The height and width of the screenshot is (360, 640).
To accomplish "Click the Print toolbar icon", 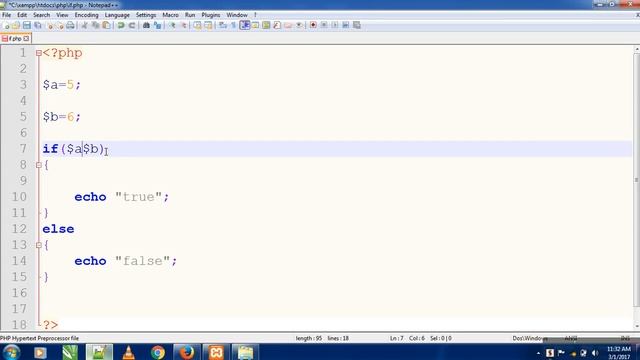I will [70, 25].
